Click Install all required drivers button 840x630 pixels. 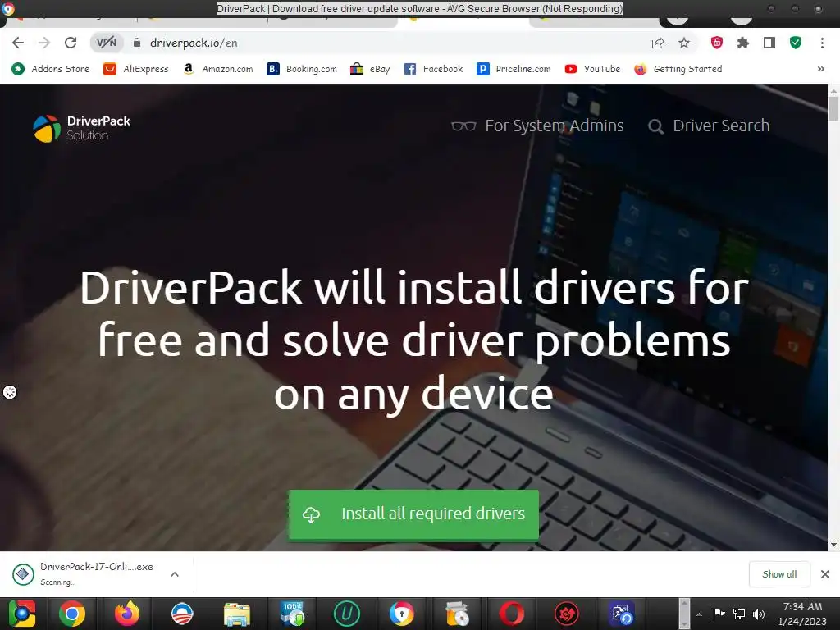click(413, 514)
